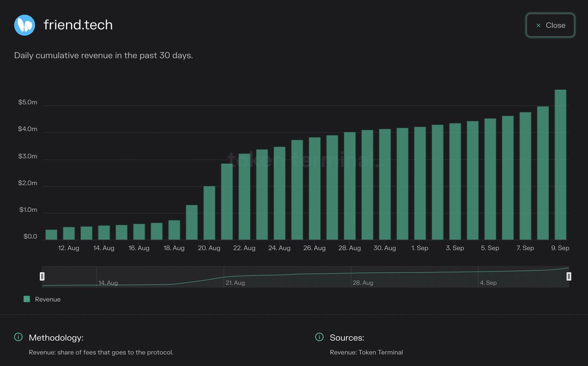Select the 20. Aug revenue bar
Screen dimensions: 588x366
[209, 213]
